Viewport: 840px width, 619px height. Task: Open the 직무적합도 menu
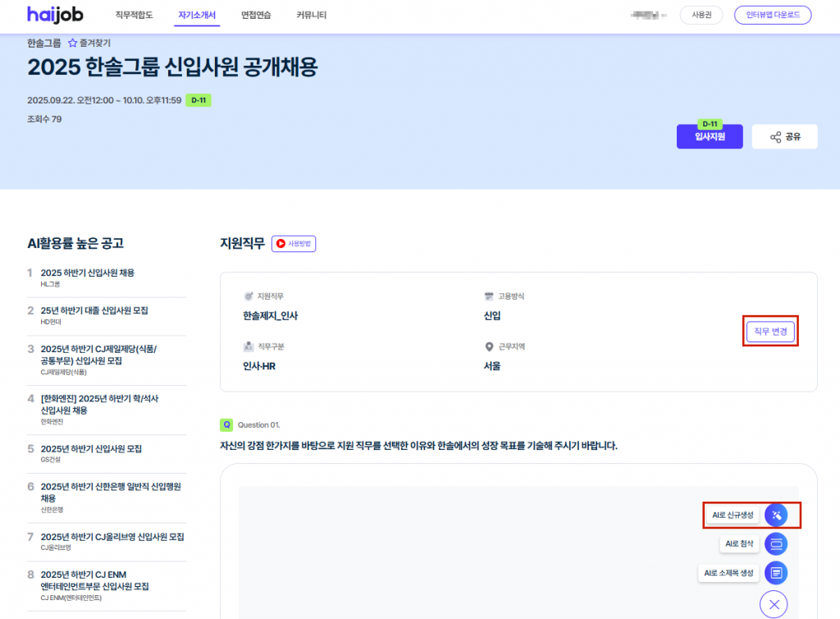134,16
